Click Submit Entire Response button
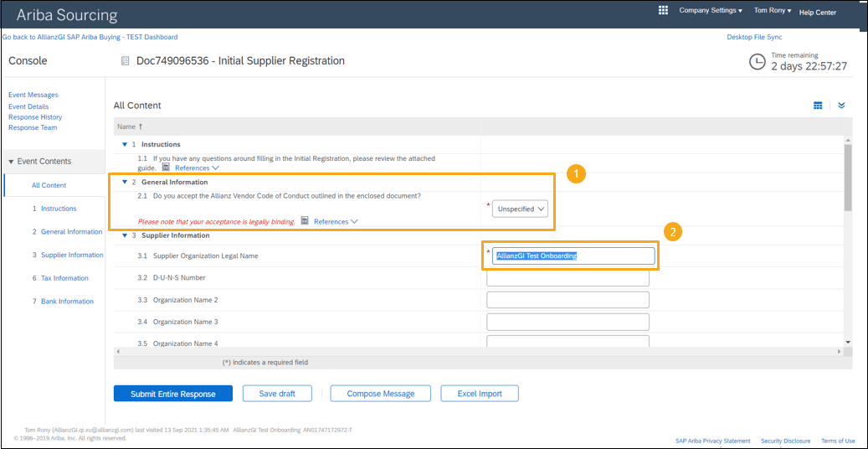The height and width of the screenshot is (449, 868). 172,394
